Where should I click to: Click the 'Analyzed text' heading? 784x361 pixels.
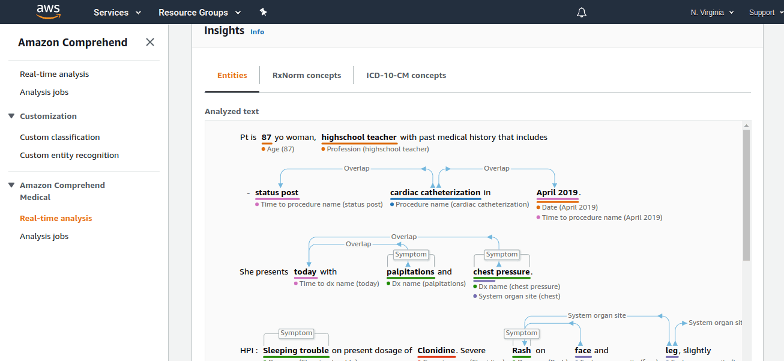[x=232, y=112]
